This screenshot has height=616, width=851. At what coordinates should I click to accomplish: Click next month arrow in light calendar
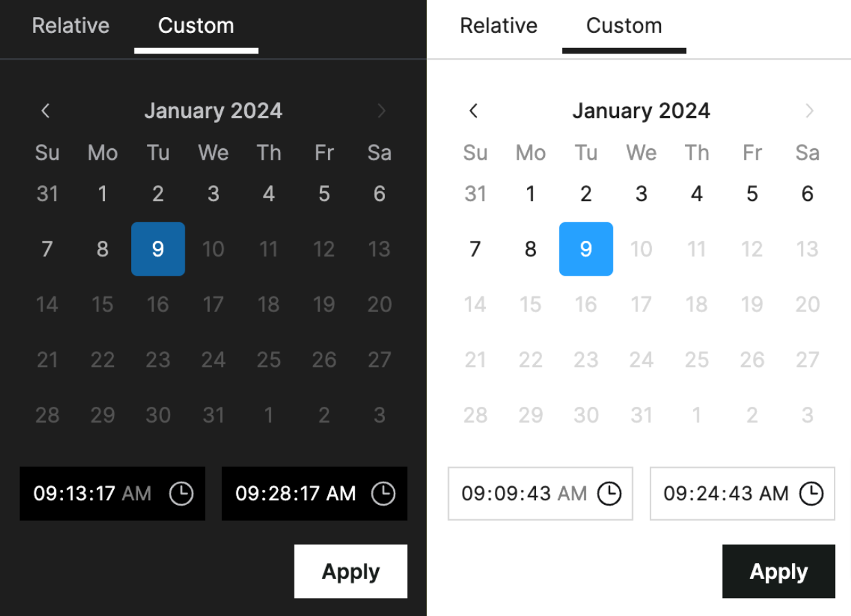coord(810,111)
